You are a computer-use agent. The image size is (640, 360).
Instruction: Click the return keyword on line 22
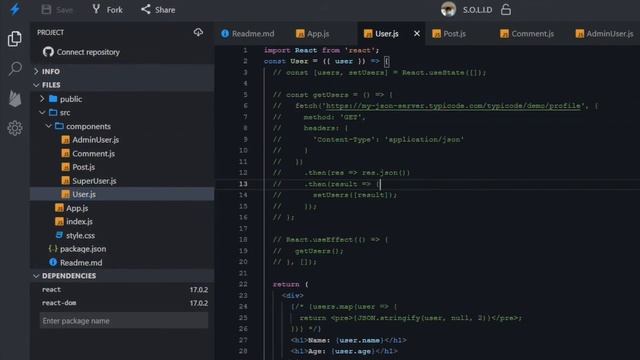(x=286, y=284)
